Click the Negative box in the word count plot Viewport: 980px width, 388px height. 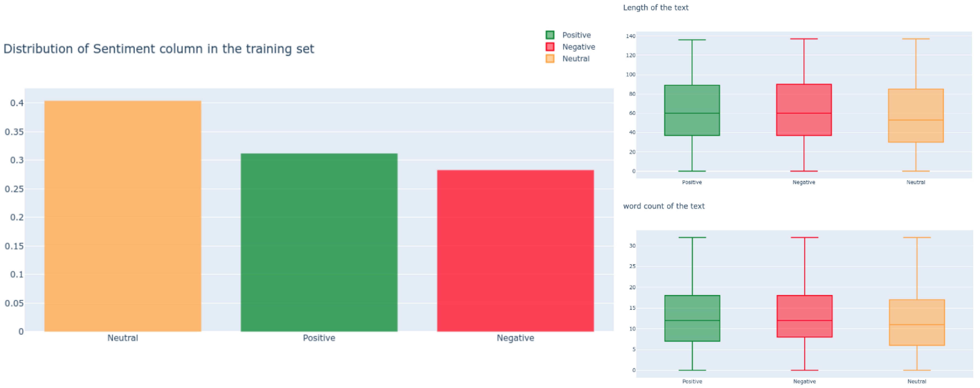(804, 316)
